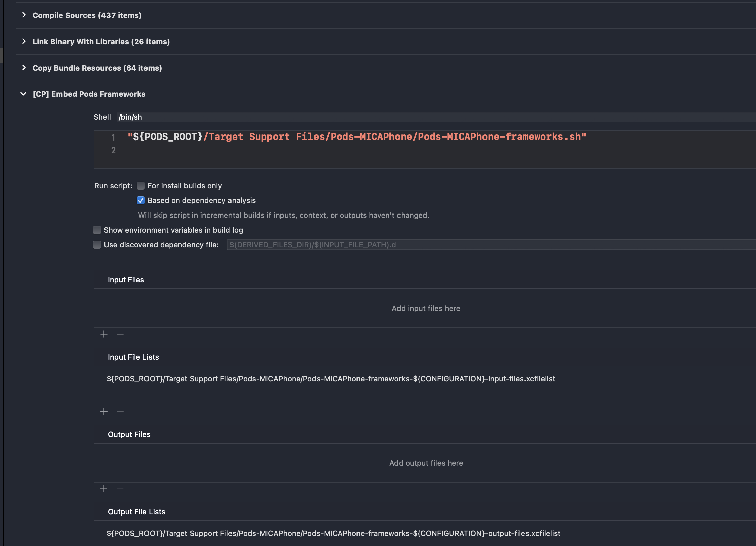
Task: Add a new Input File Lists entry
Action: coord(104,412)
